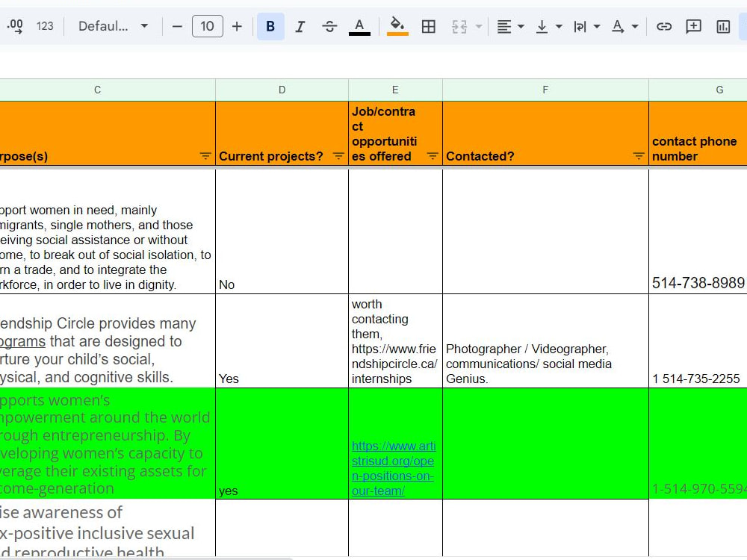Select empty Contacted cell in green row

(x=545, y=444)
